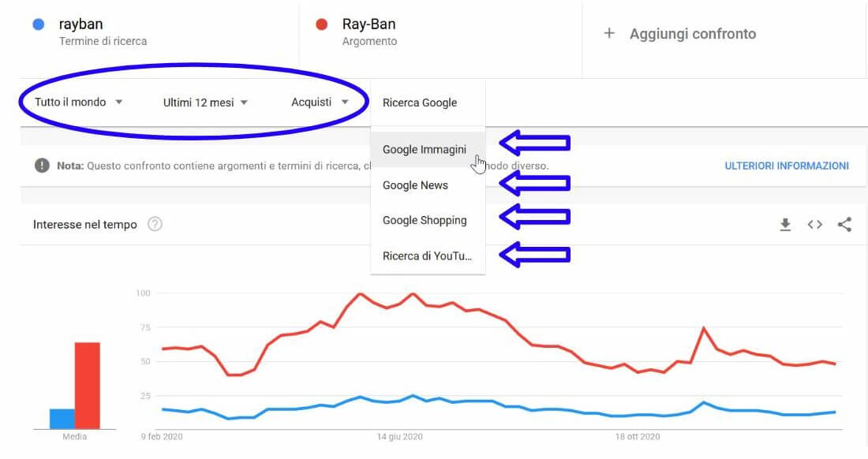Click the 9 feb 2020 axis label

coord(162,437)
